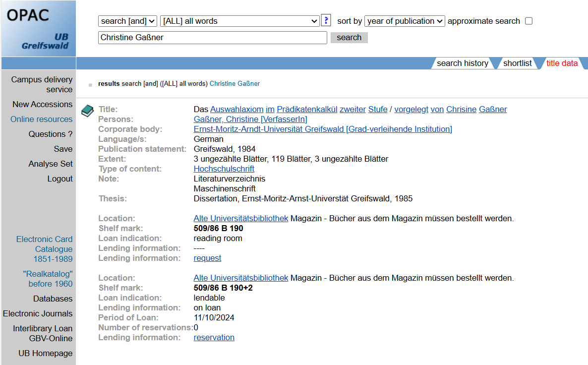The width and height of the screenshot is (588, 365).
Task: Click Logout in the left sidebar
Action: click(60, 179)
